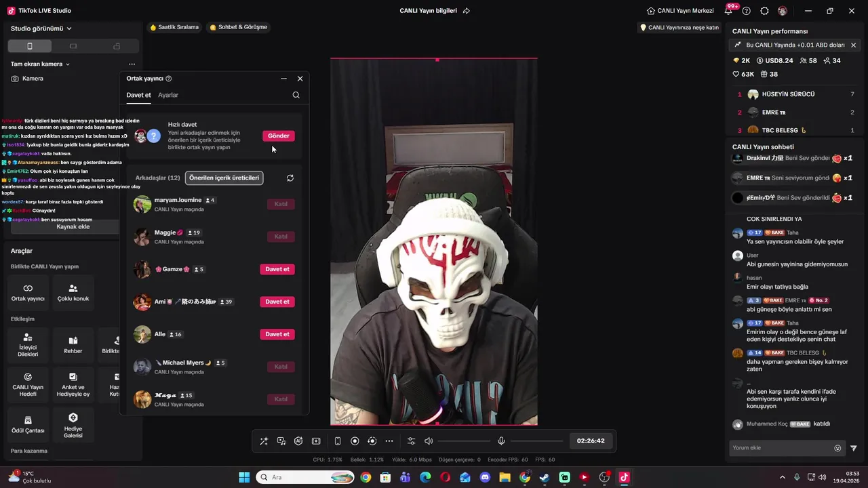The width and height of the screenshot is (868, 488).
Task: Click CANLI Yayınınıza neşe katın tip
Action: coord(679,28)
